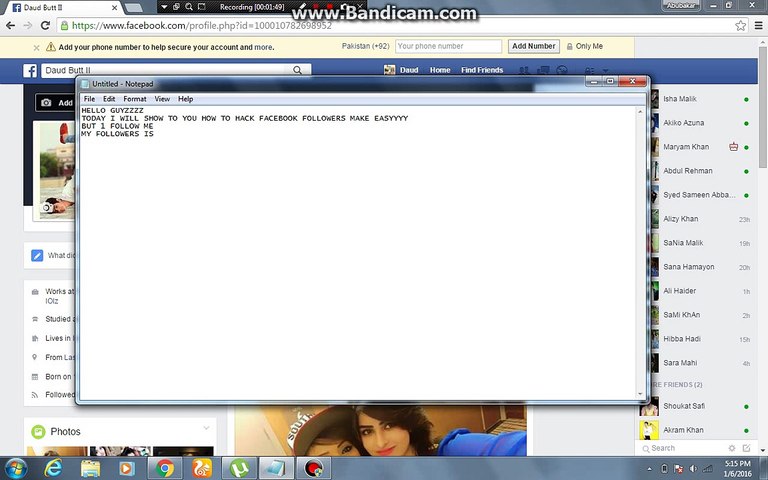This screenshot has height=480, width=768.
Task: Open the Facebook messages icon
Action: [x=543, y=70]
